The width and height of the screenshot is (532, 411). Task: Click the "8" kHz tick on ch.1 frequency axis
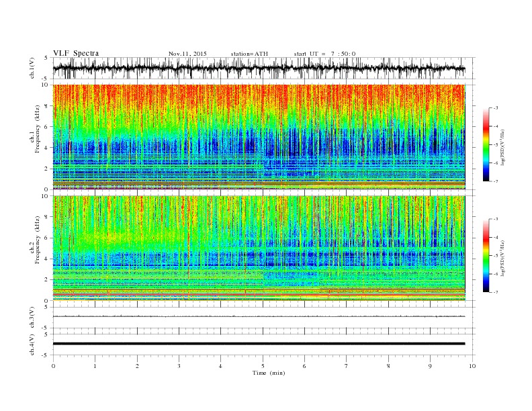point(47,106)
